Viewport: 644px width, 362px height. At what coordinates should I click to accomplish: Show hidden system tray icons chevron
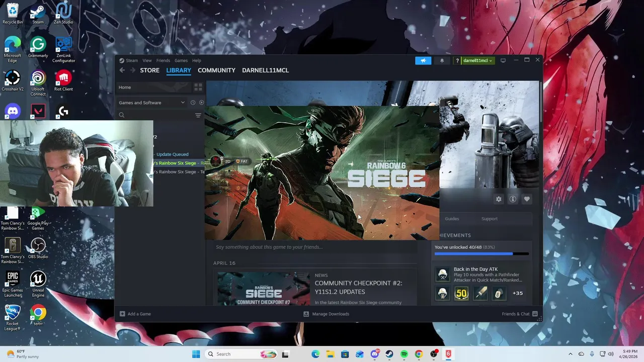click(570, 354)
